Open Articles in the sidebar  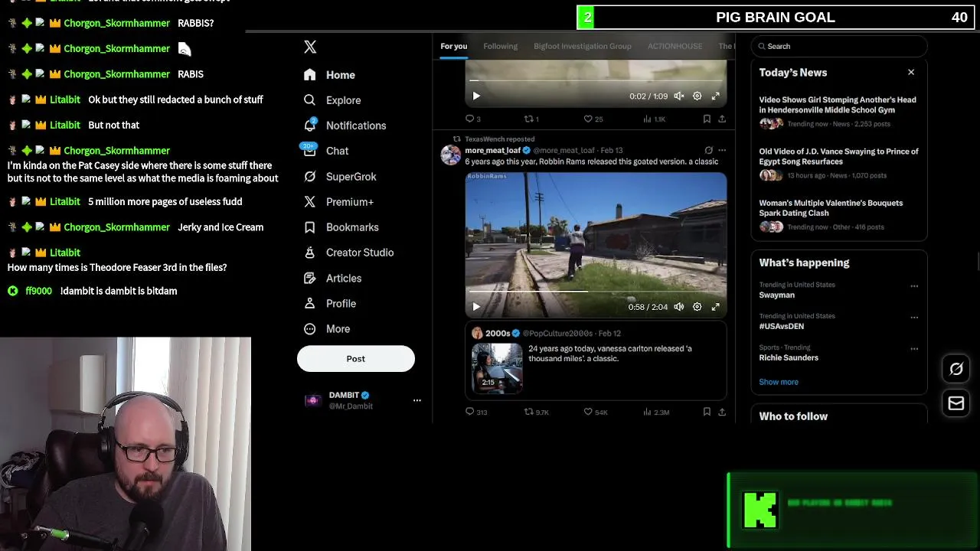[x=332, y=279]
